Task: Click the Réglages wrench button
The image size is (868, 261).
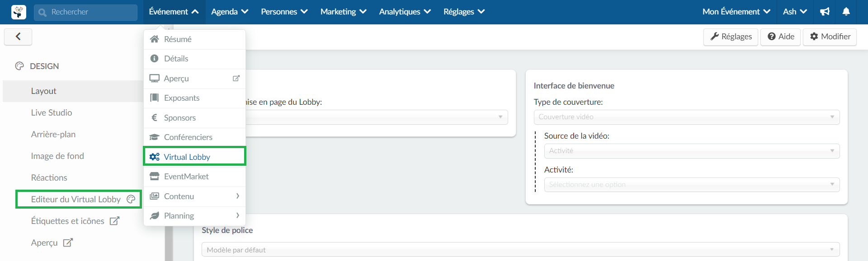Action: (x=731, y=37)
